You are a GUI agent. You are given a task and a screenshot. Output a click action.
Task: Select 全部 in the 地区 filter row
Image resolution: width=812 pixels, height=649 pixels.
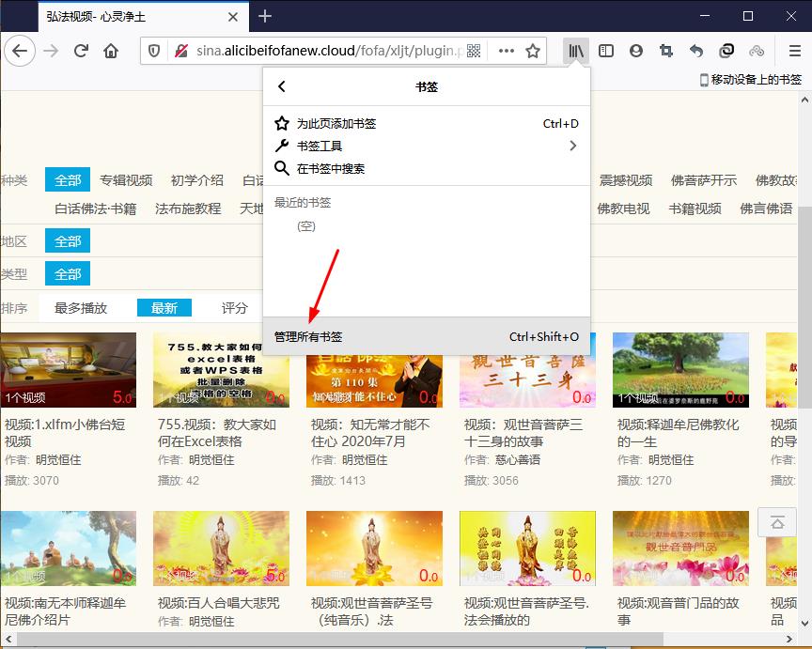coord(68,241)
